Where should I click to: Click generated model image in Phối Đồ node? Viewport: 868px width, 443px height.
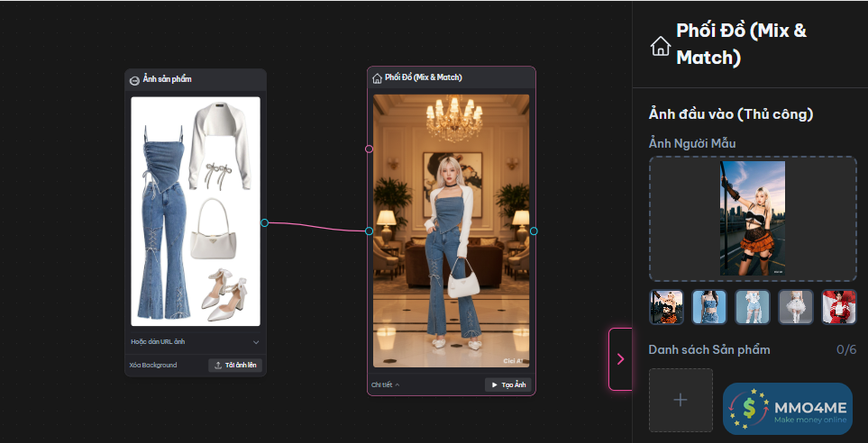tap(452, 231)
